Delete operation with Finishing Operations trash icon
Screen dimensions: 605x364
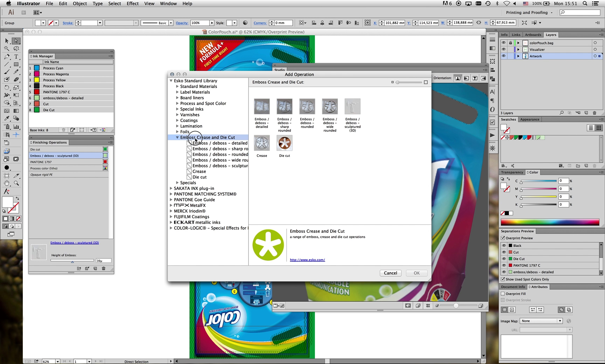(104, 269)
